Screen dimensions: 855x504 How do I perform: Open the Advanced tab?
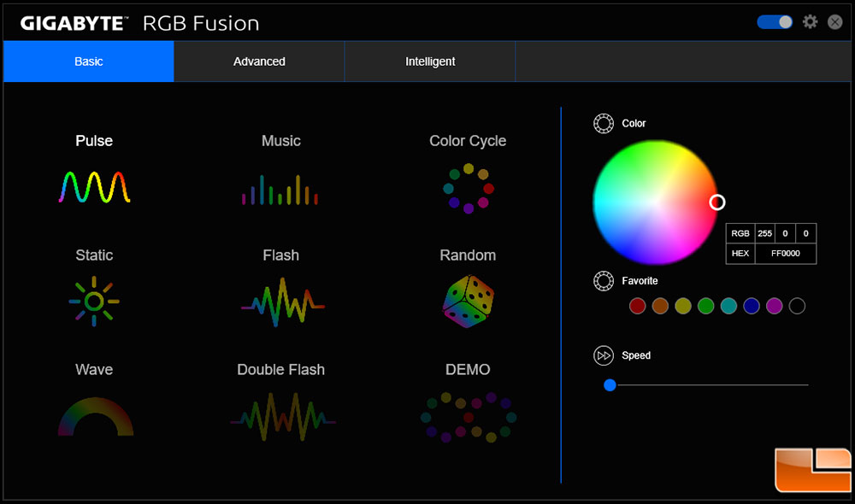tap(260, 62)
